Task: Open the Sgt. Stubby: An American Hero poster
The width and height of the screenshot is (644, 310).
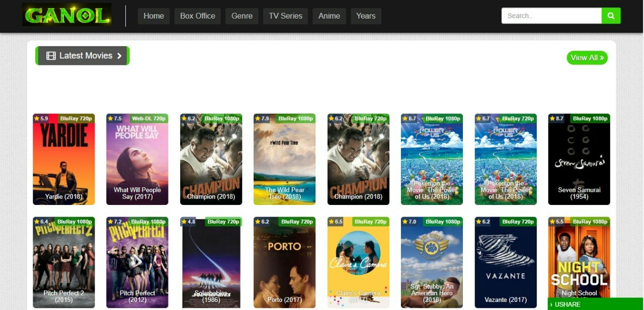Action: coord(432,262)
